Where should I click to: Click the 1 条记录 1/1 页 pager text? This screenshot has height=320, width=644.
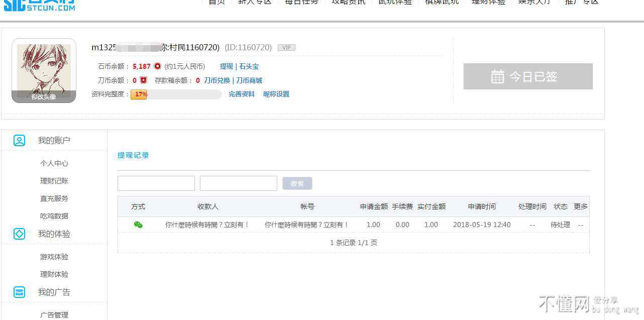pos(354,243)
